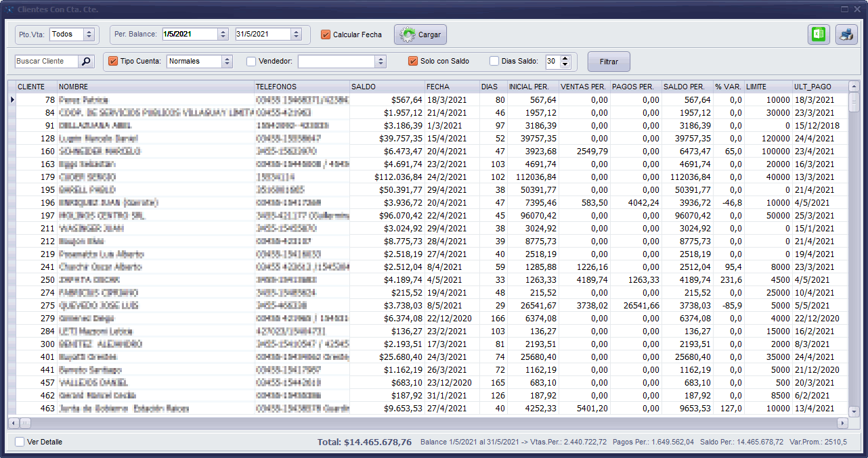Image resolution: width=868 pixels, height=458 pixels.
Task: Click the row indicator arrow for client 78
Action: click(x=12, y=100)
